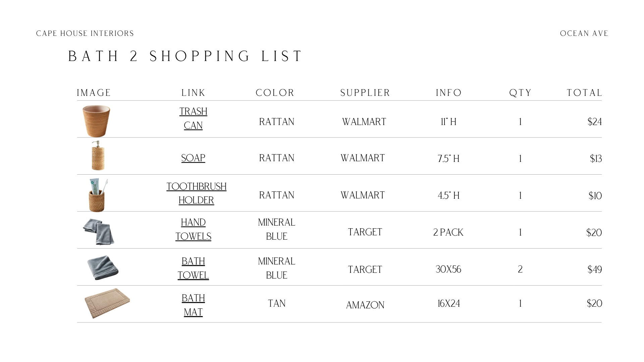This screenshot has height=362, width=644.
Task: Select the $49 bath towel total
Action: click(594, 269)
